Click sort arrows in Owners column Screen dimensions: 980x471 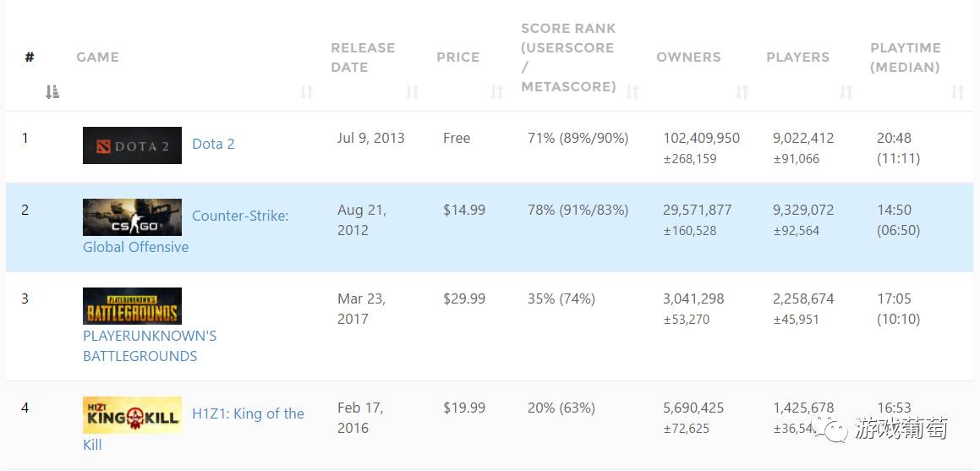[742, 92]
